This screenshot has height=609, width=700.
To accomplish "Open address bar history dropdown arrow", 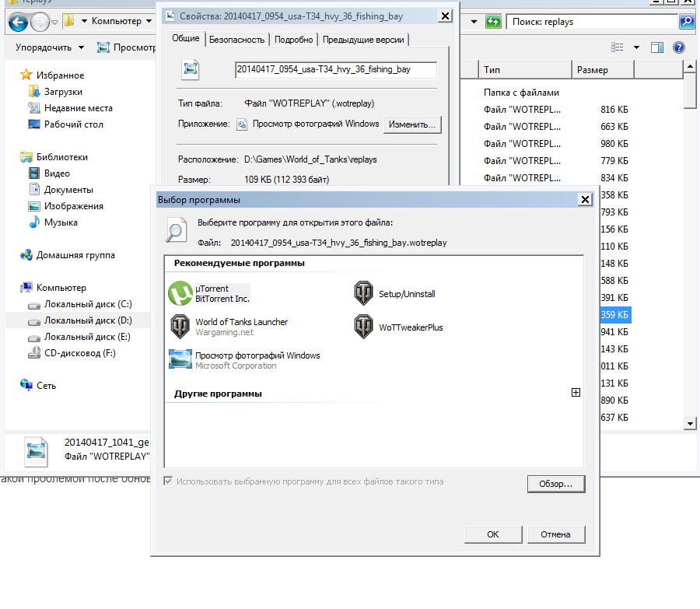I will point(474,22).
